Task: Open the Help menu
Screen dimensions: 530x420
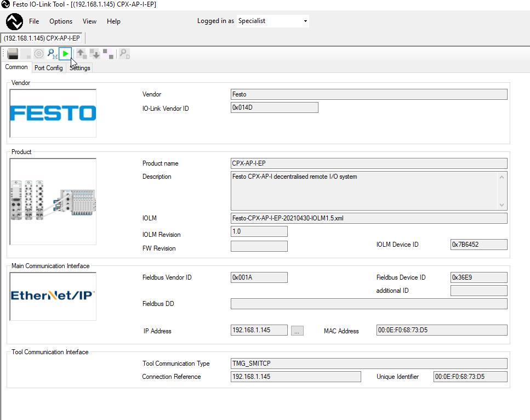Action: click(113, 21)
